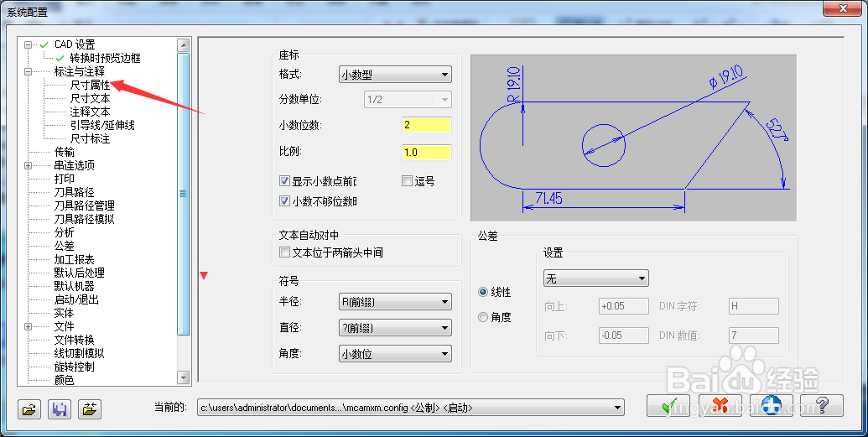Open configuration file folder icon
The width and height of the screenshot is (868, 437).
pyautogui.click(x=29, y=409)
